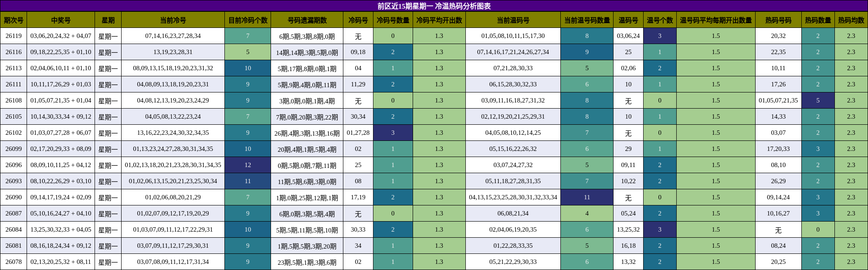868x270 pixels.
Task: Click warm number count 11 in row 26090
Action: pyautogui.click(x=587, y=197)
